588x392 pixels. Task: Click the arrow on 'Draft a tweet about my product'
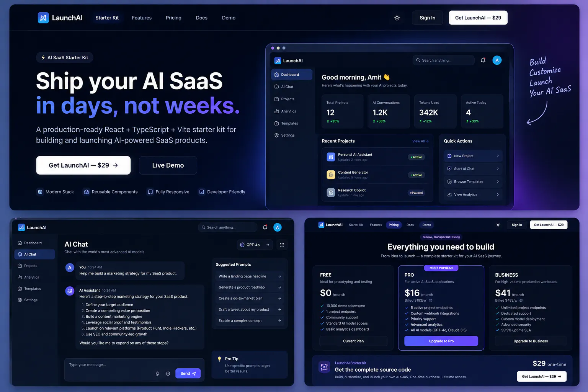pyautogui.click(x=279, y=310)
